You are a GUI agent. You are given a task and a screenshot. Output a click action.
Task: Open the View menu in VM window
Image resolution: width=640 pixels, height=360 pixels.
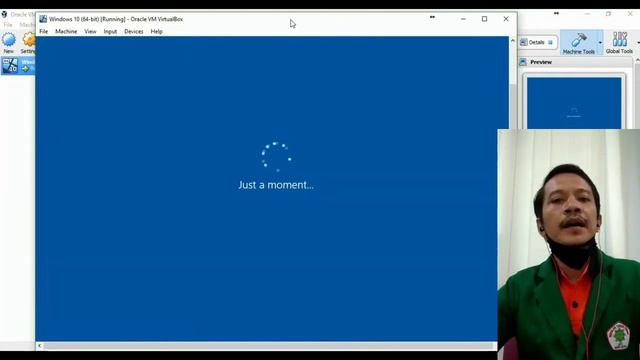click(x=90, y=31)
